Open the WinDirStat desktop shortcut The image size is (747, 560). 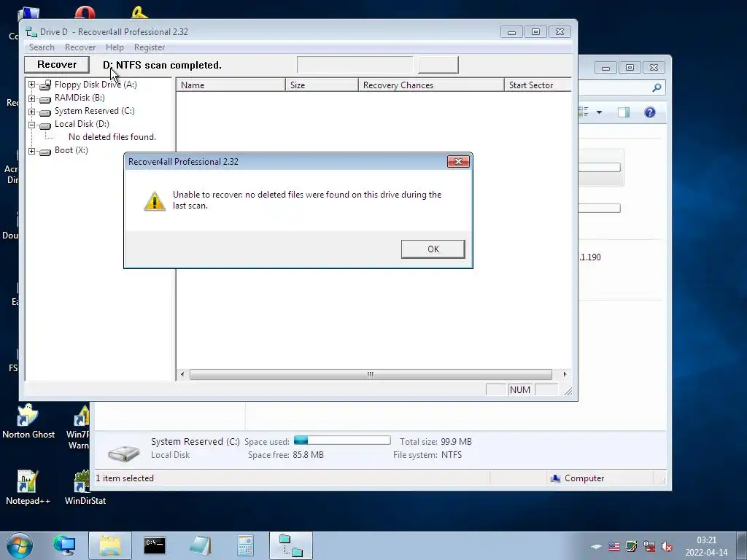pyautogui.click(x=85, y=488)
